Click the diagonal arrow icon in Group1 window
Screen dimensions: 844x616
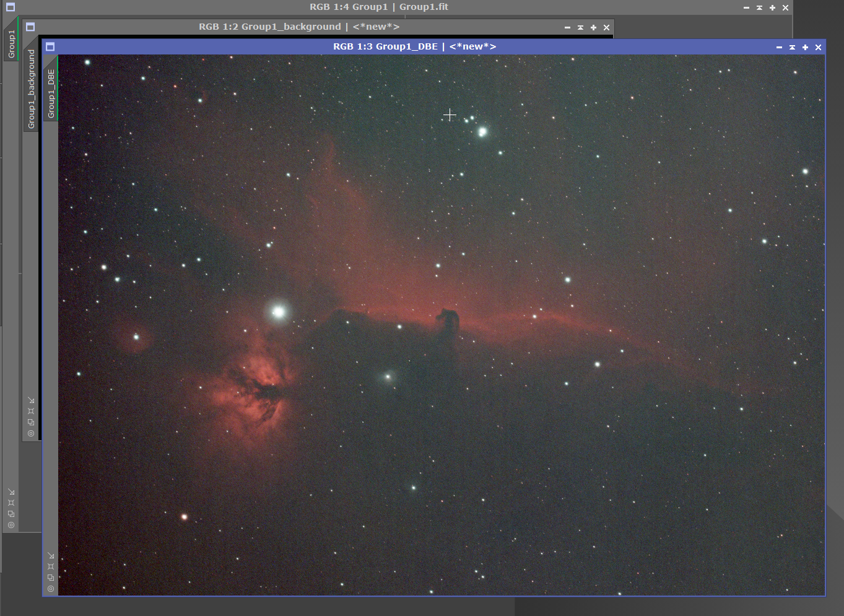pos(11,492)
